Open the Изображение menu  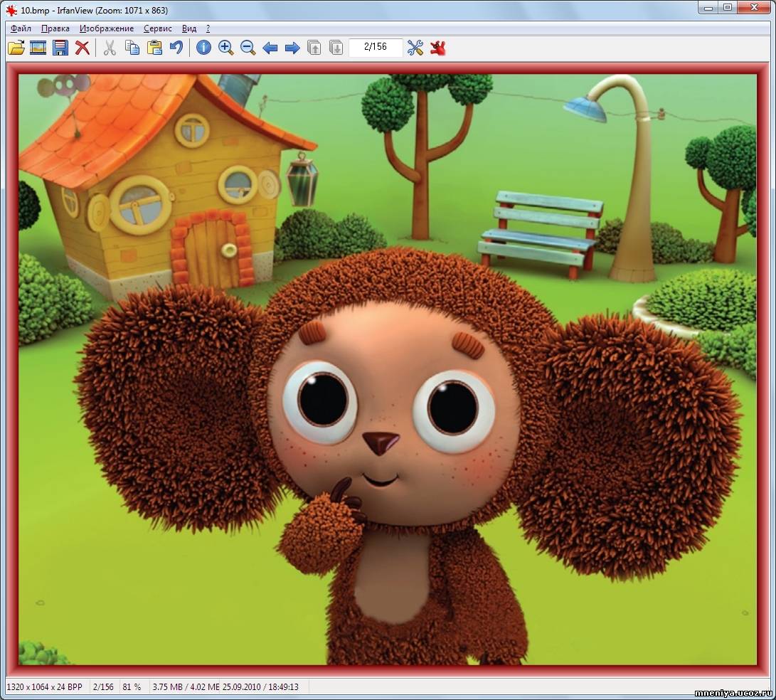tap(107, 28)
